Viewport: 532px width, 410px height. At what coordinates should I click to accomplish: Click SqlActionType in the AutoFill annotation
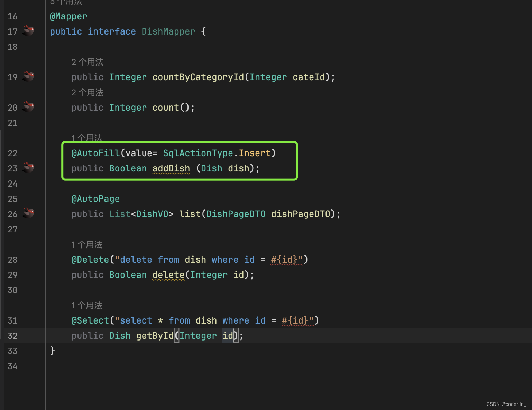click(x=198, y=153)
